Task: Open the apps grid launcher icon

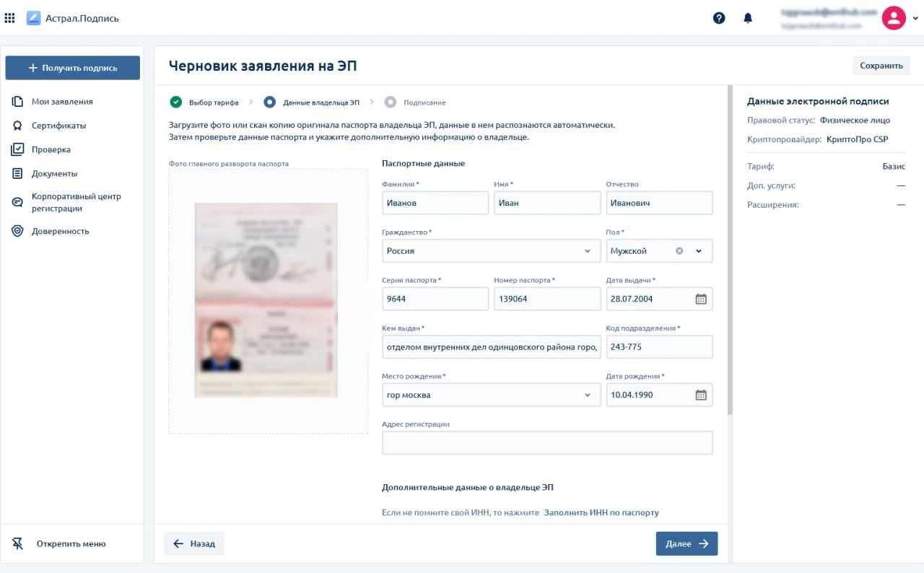Action: click(10, 18)
